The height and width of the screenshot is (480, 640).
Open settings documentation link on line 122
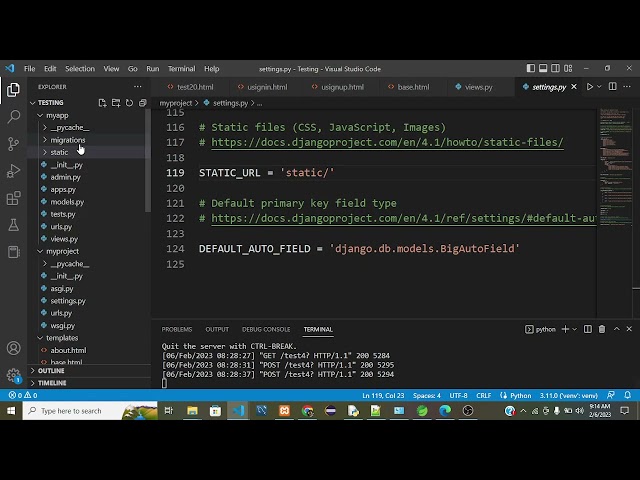point(403,218)
